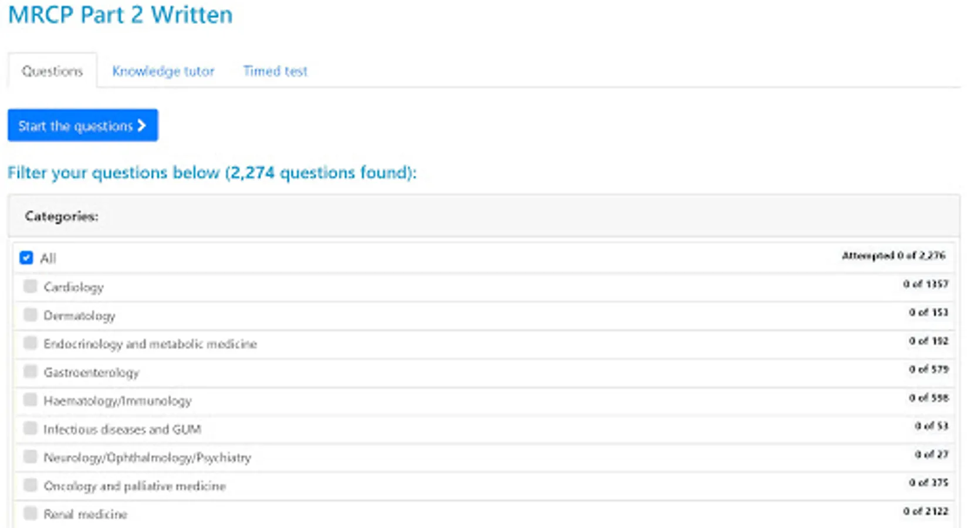Check Infectious diseases and GUM box

coord(30,428)
